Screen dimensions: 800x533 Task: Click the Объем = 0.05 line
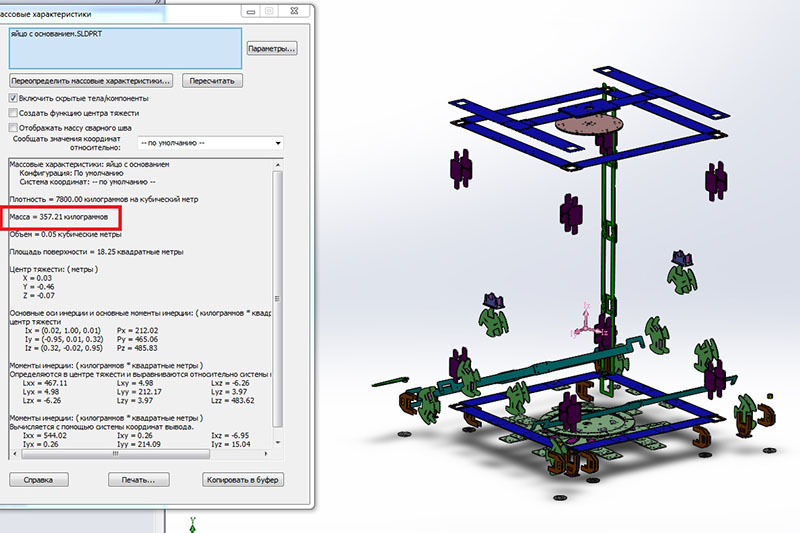coord(65,234)
